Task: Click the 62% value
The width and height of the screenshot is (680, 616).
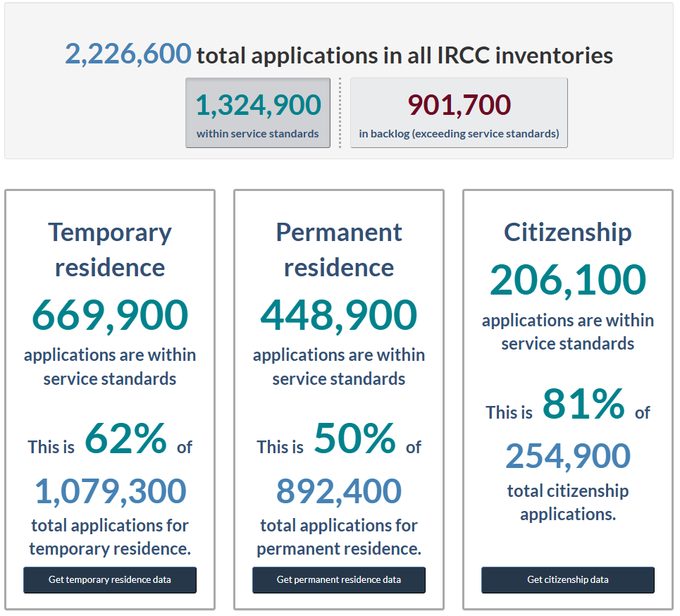Action: 125,438
